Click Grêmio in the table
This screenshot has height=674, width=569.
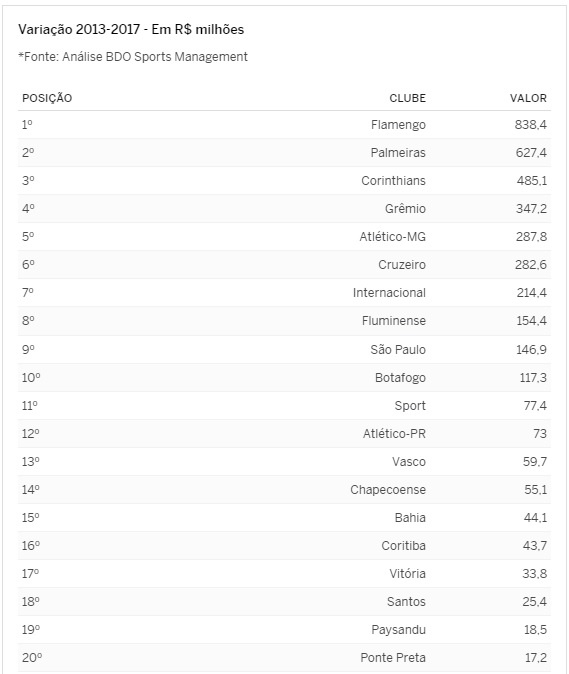tap(405, 208)
